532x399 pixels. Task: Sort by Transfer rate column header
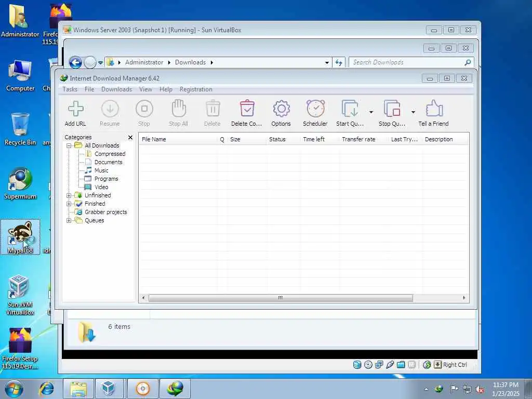[364, 139]
